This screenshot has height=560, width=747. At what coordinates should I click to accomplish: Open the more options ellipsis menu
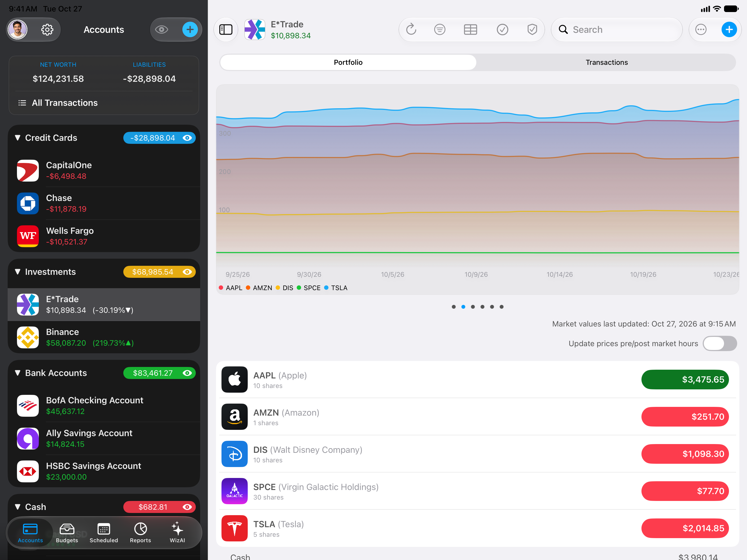pos(701,30)
